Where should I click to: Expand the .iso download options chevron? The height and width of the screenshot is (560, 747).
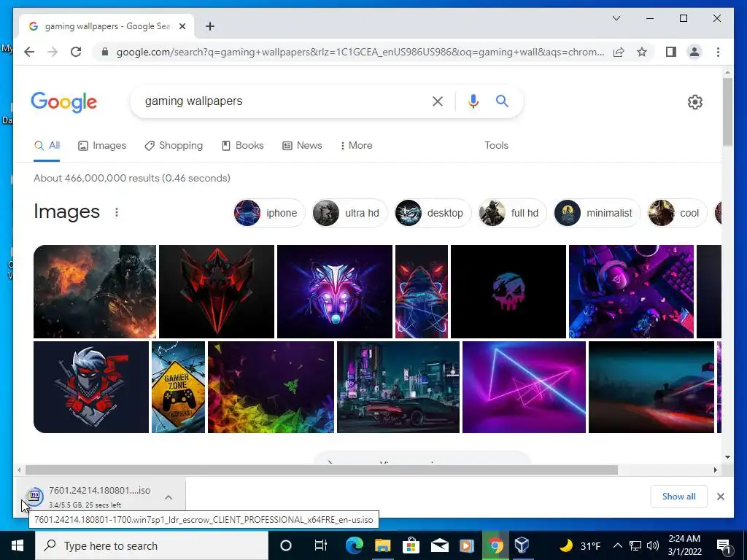[x=169, y=497]
